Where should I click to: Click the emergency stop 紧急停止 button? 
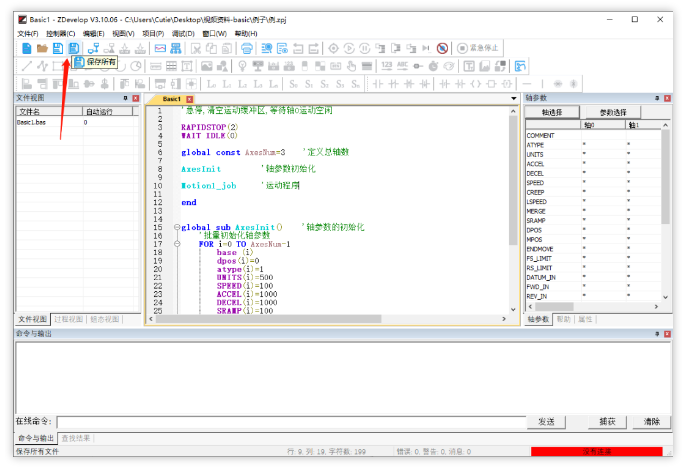pos(478,48)
